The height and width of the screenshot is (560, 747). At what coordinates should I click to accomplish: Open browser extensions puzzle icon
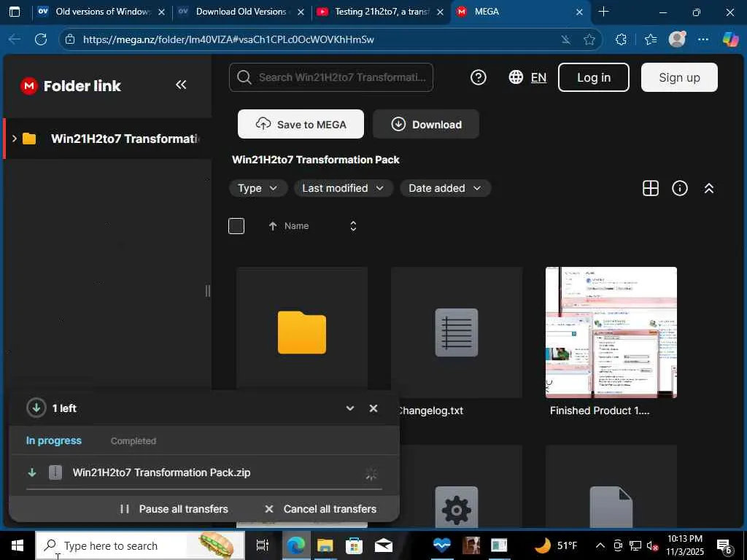click(x=621, y=39)
